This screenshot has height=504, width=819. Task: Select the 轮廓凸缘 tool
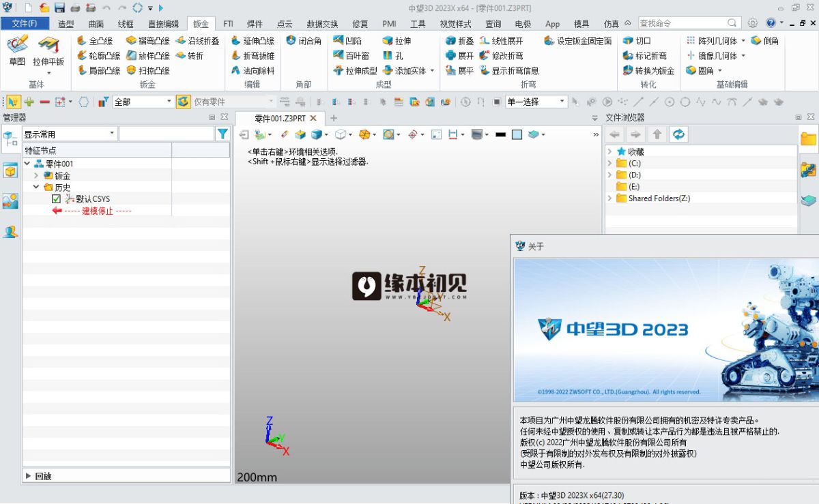98,56
